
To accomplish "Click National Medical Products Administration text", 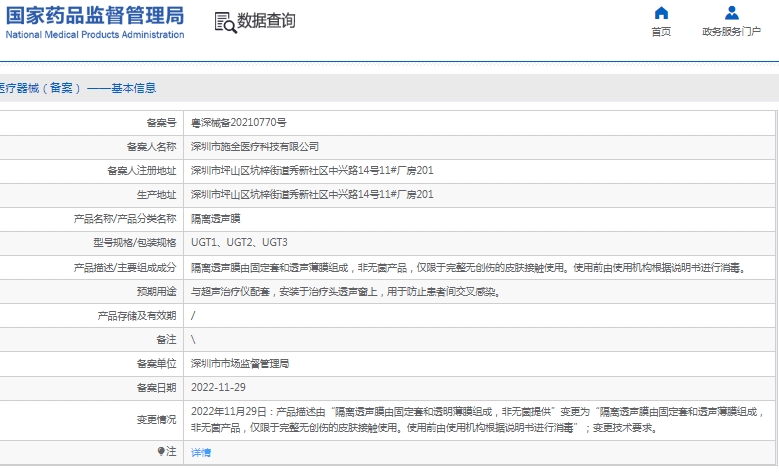I will [x=95, y=35].
